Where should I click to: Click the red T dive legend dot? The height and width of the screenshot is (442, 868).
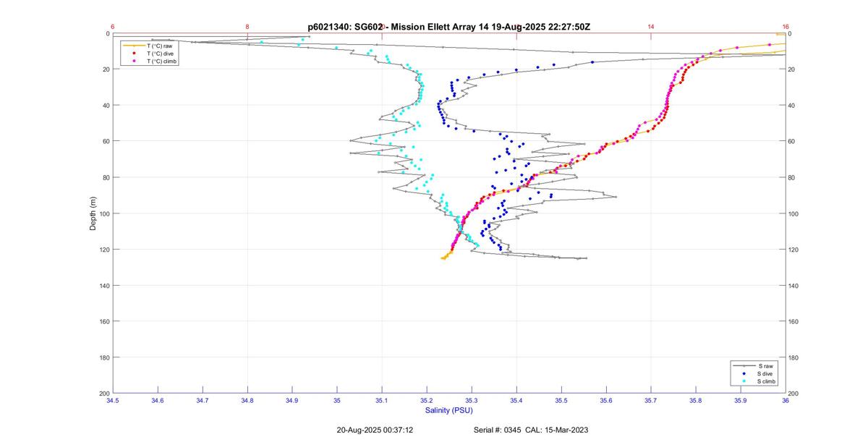(x=133, y=54)
